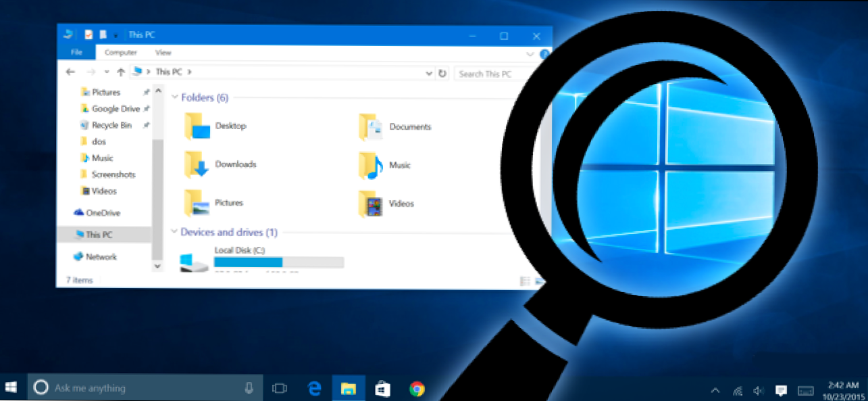Viewport: 868px width, 401px height.
Task: Click the Ask me anything search box
Action: (143, 388)
